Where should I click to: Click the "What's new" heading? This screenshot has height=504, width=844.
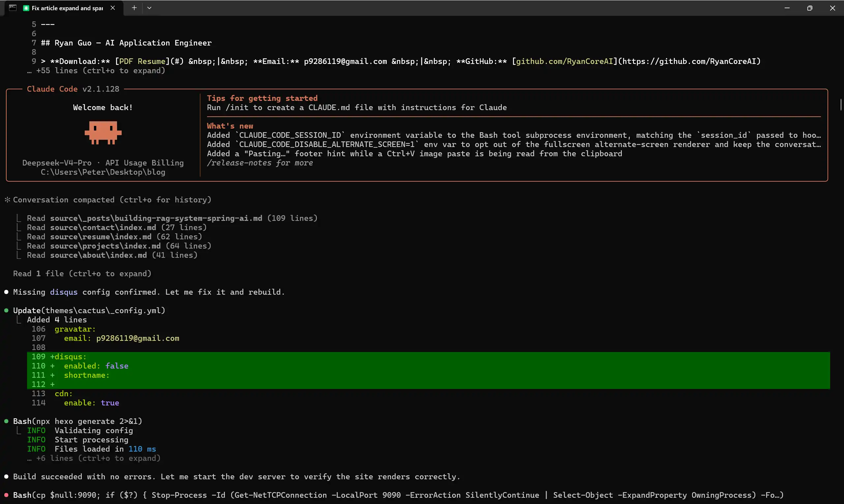pyautogui.click(x=230, y=126)
